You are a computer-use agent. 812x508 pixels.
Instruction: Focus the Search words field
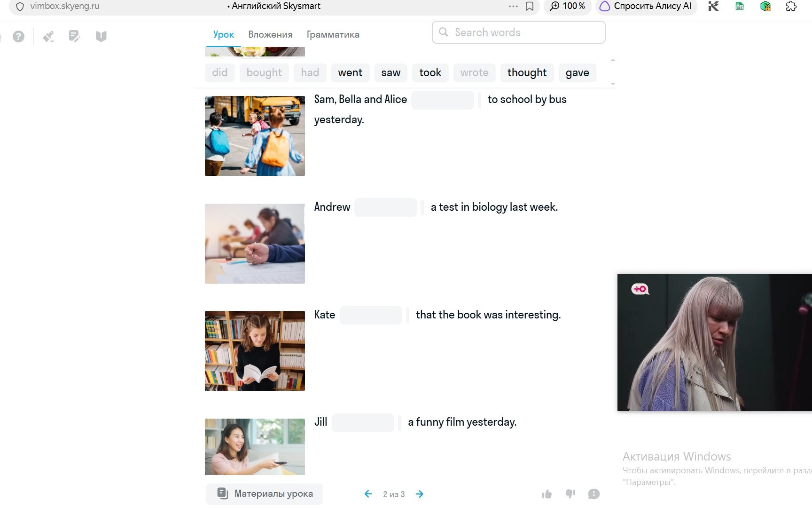(x=518, y=32)
